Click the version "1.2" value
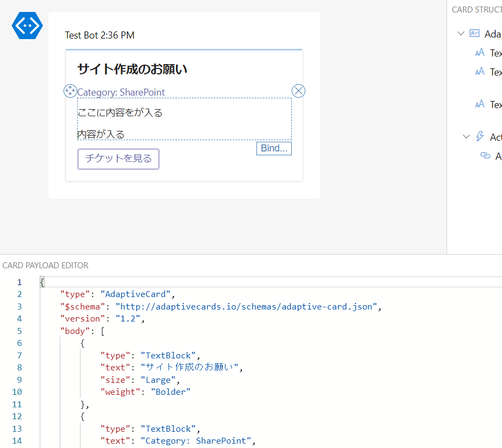This screenshot has height=448, width=502. tap(128, 319)
